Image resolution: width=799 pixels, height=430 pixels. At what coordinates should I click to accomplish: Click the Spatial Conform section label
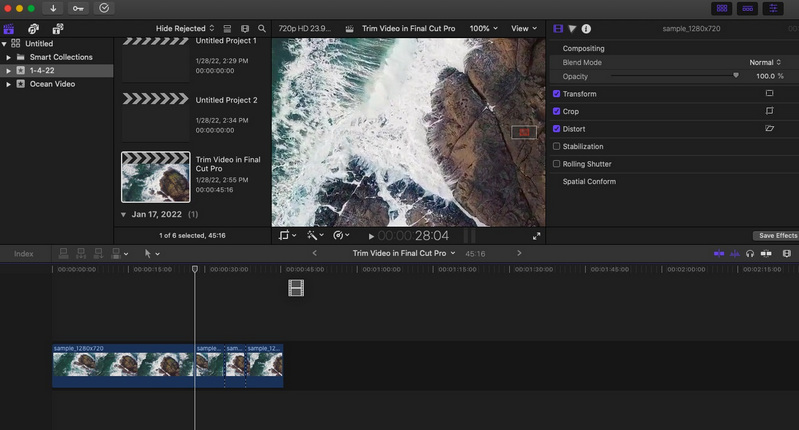click(589, 181)
